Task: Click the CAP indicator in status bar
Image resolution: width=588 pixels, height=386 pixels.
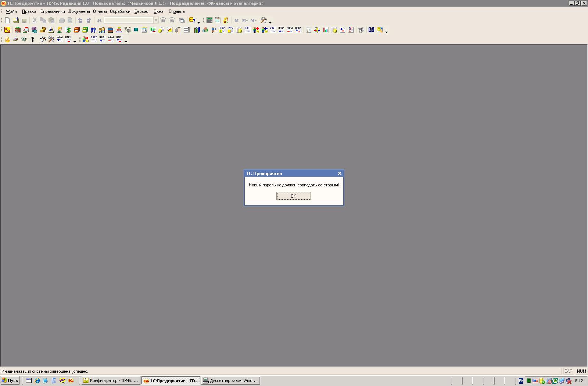Action: click(568, 371)
